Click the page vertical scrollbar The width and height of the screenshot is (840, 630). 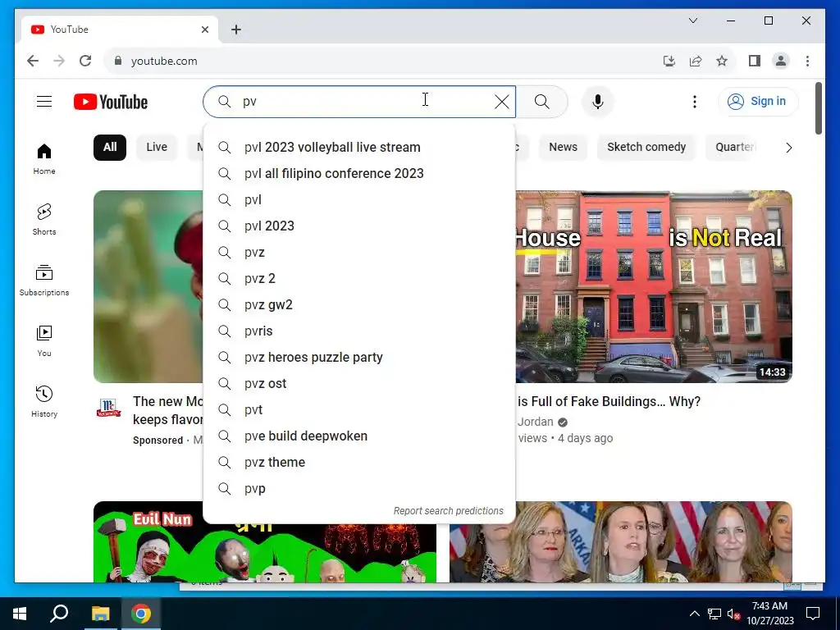819,108
